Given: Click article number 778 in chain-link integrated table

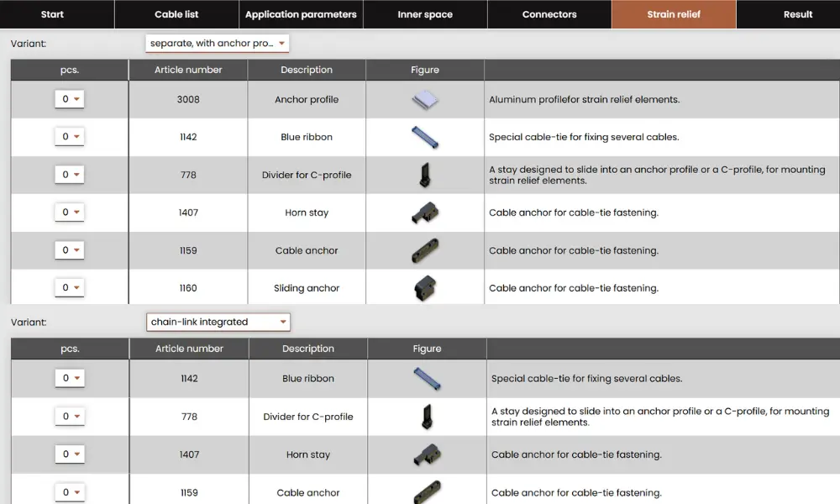Looking at the screenshot, I should tap(189, 417).
